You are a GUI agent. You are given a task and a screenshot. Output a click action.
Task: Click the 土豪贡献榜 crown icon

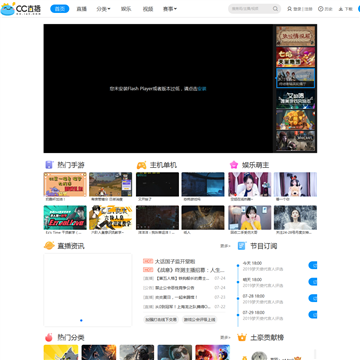[x=242, y=337]
